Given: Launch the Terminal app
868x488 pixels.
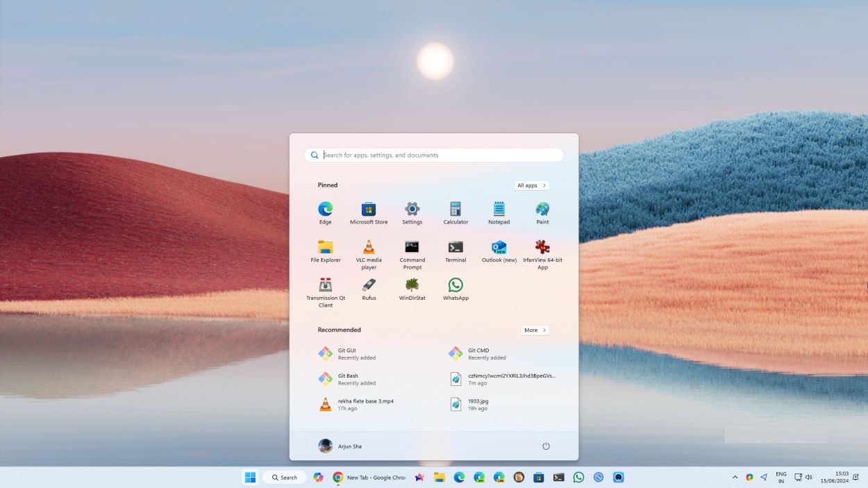Looking at the screenshot, I should (x=456, y=249).
